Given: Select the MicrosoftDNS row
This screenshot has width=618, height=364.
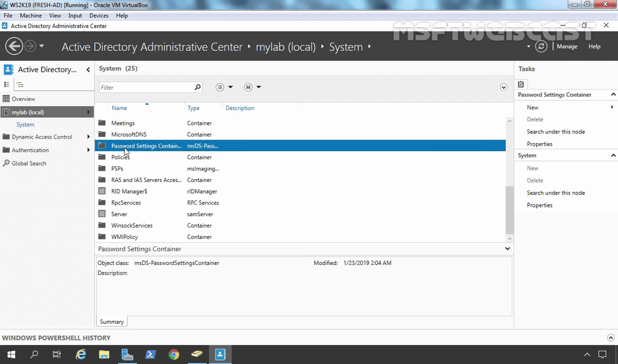Looking at the screenshot, I should [300, 134].
